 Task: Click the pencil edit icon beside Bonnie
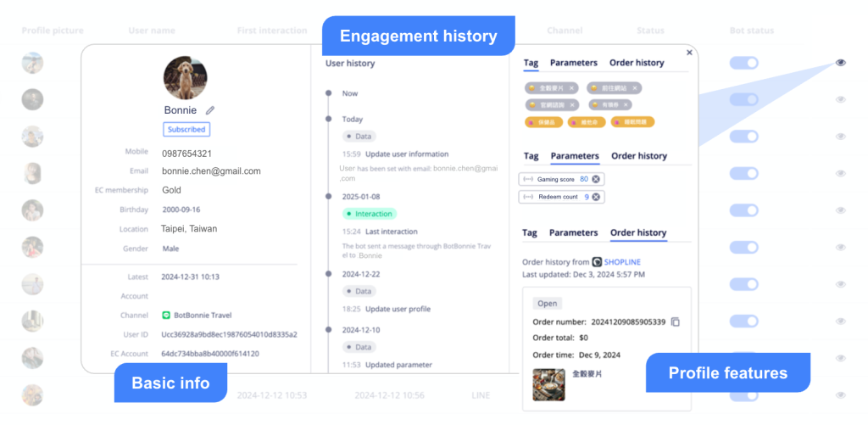(x=210, y=110)
